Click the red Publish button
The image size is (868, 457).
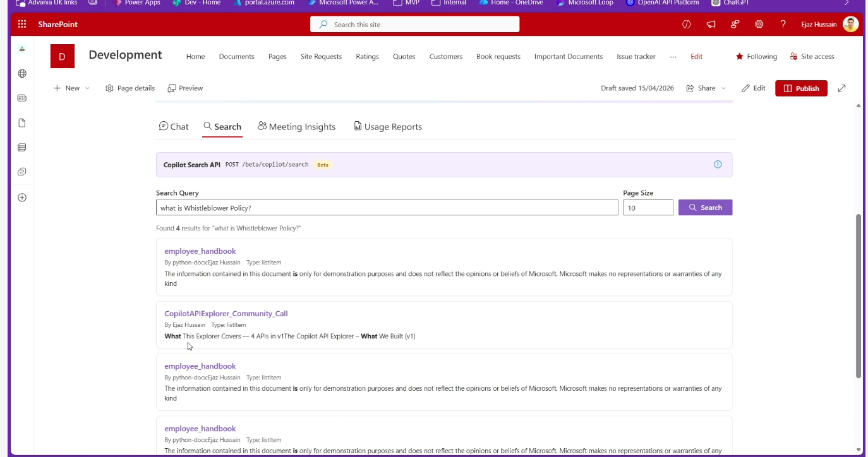(x=800, y=88)
